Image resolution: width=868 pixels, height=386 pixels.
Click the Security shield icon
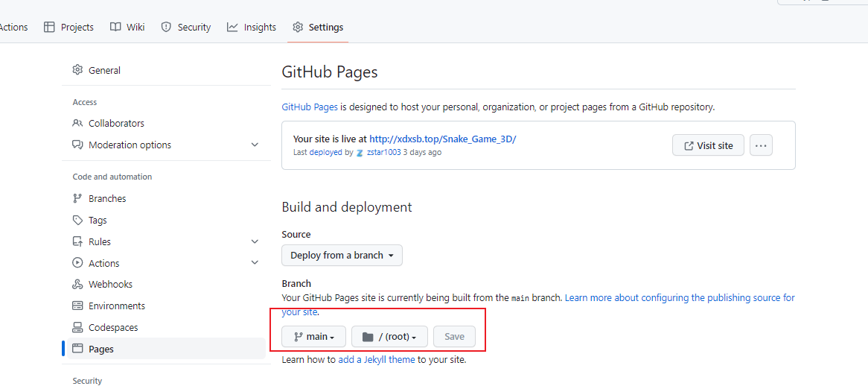166,27
